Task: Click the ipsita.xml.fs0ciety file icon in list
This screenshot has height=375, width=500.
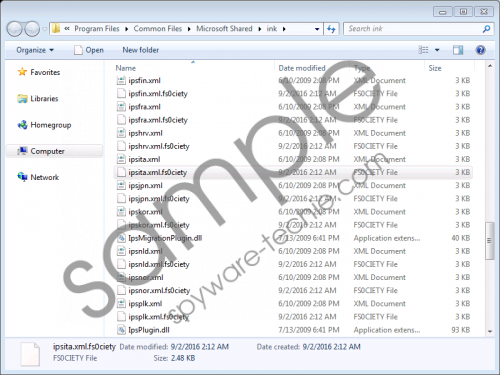Action: point(121,172)
